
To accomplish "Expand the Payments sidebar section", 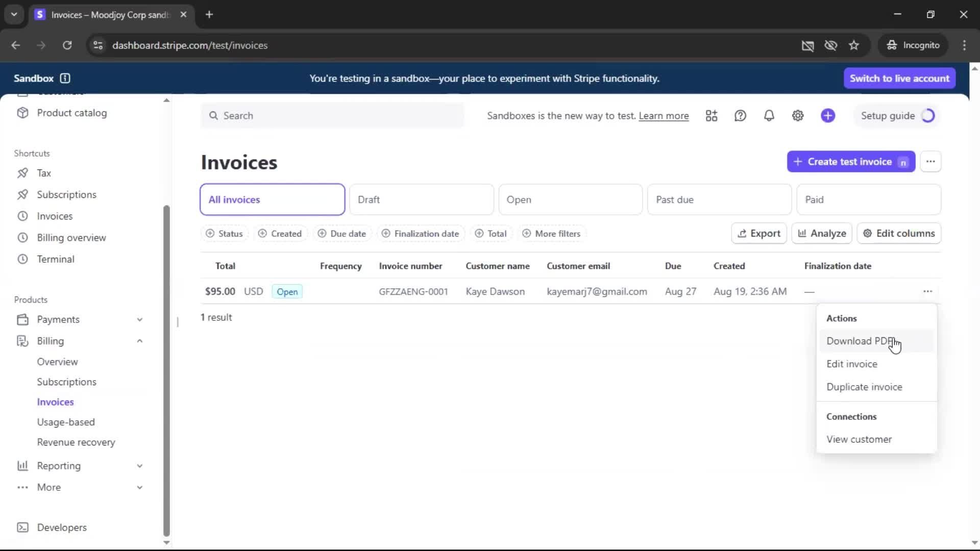I will pyautogui.click(x=139, y=319).
